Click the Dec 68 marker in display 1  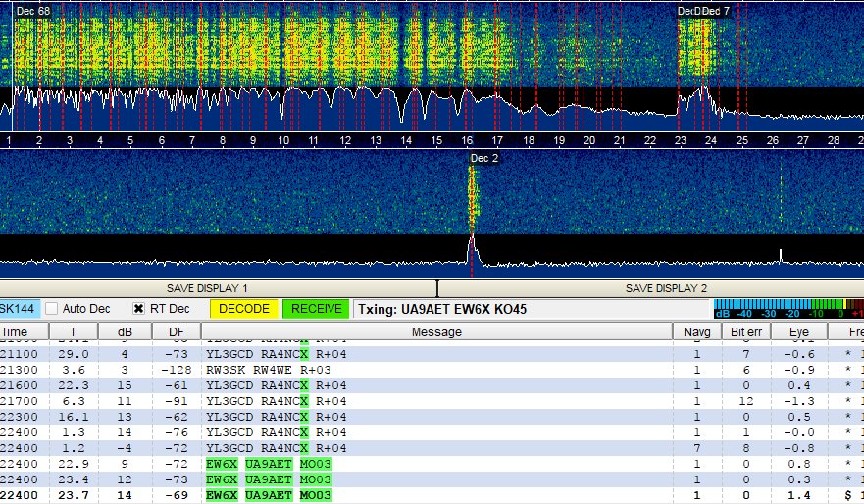[x=33, y=11]
